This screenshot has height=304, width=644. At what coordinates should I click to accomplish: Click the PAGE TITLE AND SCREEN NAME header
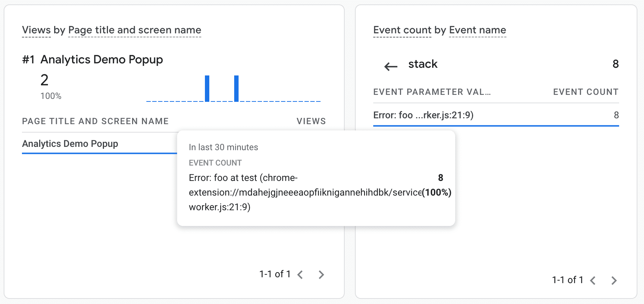coord(95,121)
